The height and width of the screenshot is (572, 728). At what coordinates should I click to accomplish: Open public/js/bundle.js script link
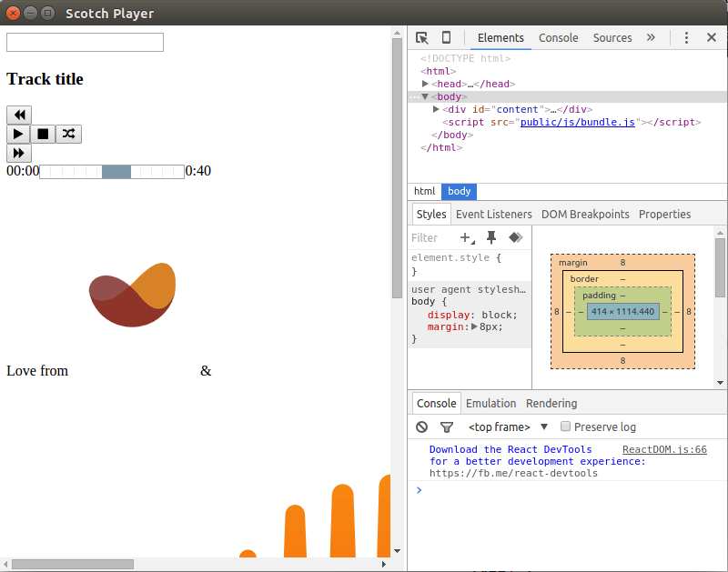tap(577, 122)
